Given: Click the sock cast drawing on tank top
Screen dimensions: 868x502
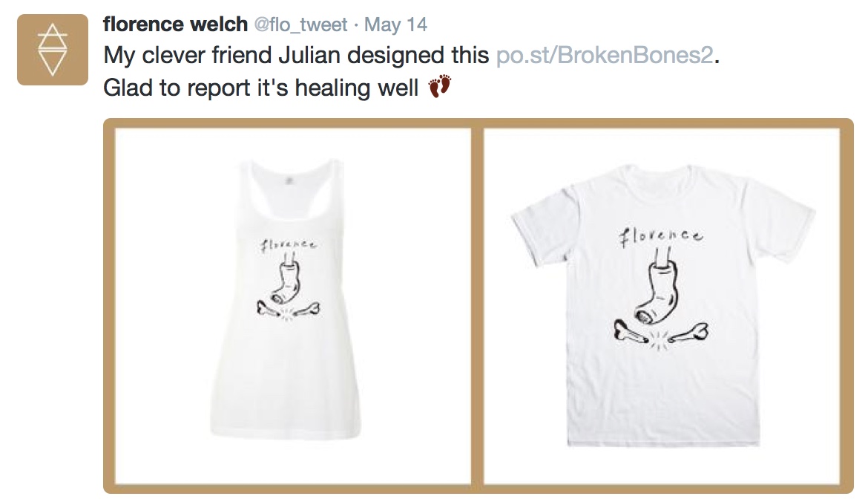Looking at the screenshot, I should point(286,278).
